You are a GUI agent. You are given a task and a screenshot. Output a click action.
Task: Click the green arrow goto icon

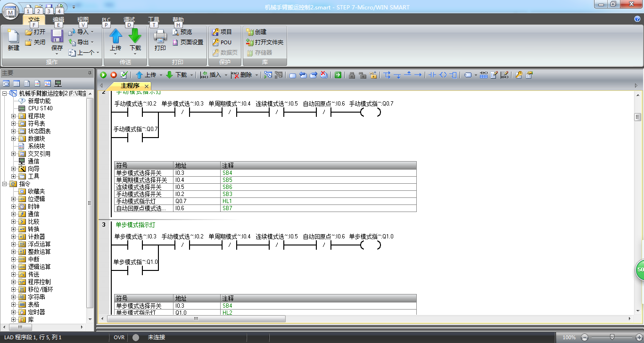pyautogui.click(x=338, y=75)
